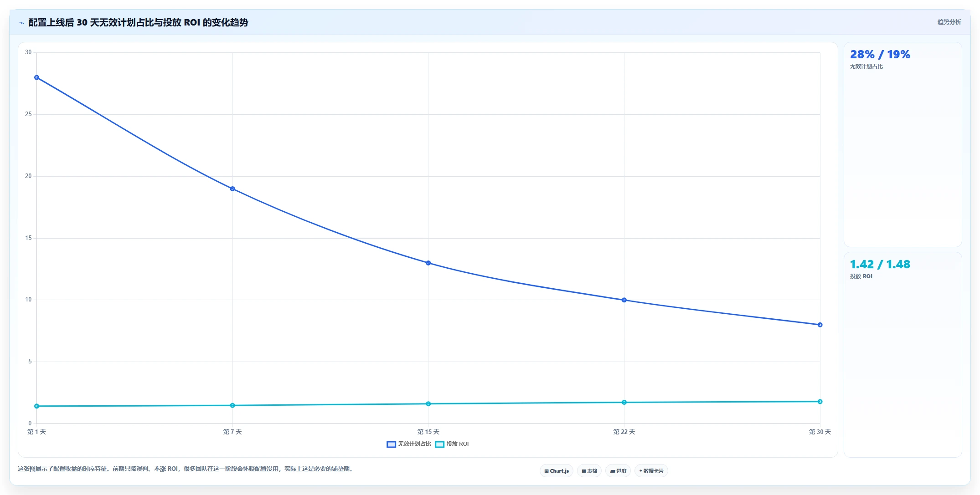Image resolution: width=980 pixels, height=495 pixels.
Task: Click the trend icon beside the chart title
Action: point(21,23)
